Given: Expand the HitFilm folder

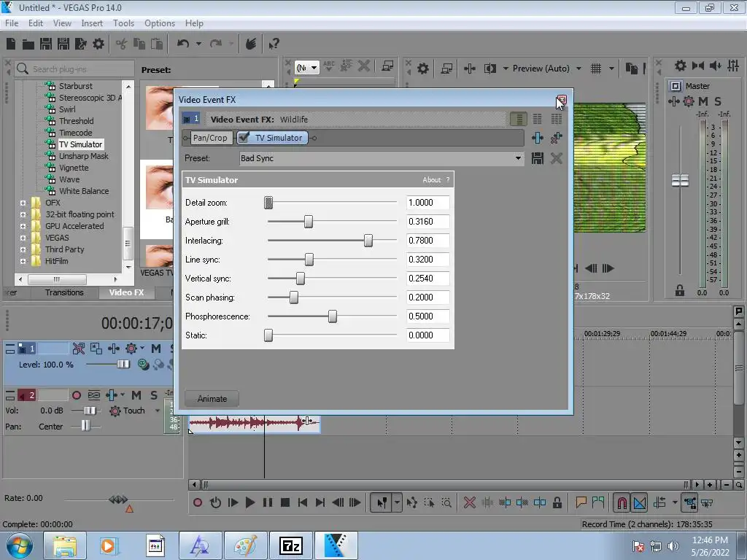Looking at the screenshot, I should (23, 262).
